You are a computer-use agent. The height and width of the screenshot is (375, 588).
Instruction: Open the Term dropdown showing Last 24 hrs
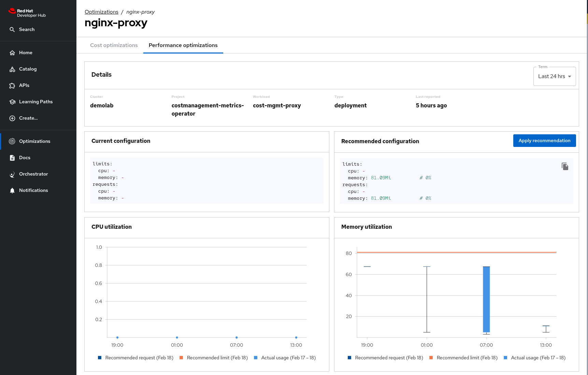[554, 76]
